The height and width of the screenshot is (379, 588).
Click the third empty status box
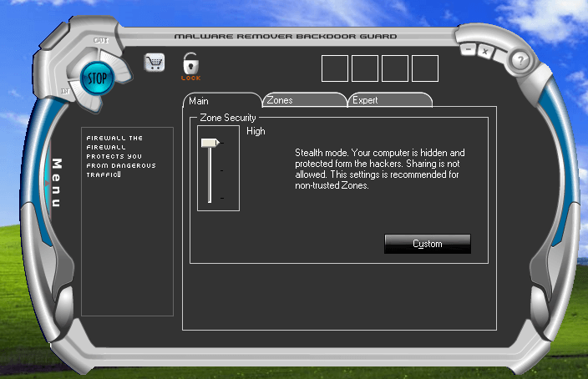click(395, 68)
